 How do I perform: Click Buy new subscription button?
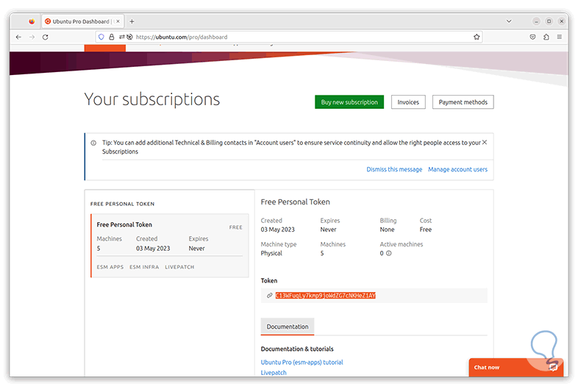pos(349,102)
